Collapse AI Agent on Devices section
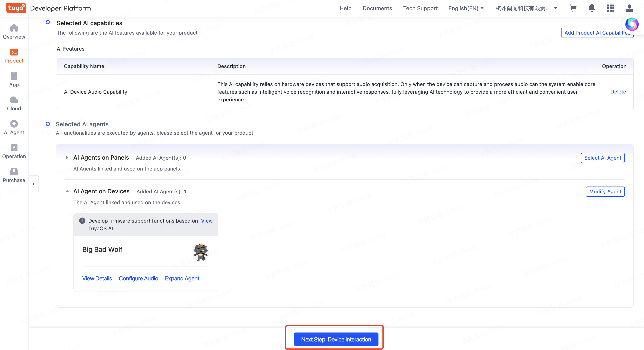This screenshot has height=350, width=644. click(x=67, y=191)
